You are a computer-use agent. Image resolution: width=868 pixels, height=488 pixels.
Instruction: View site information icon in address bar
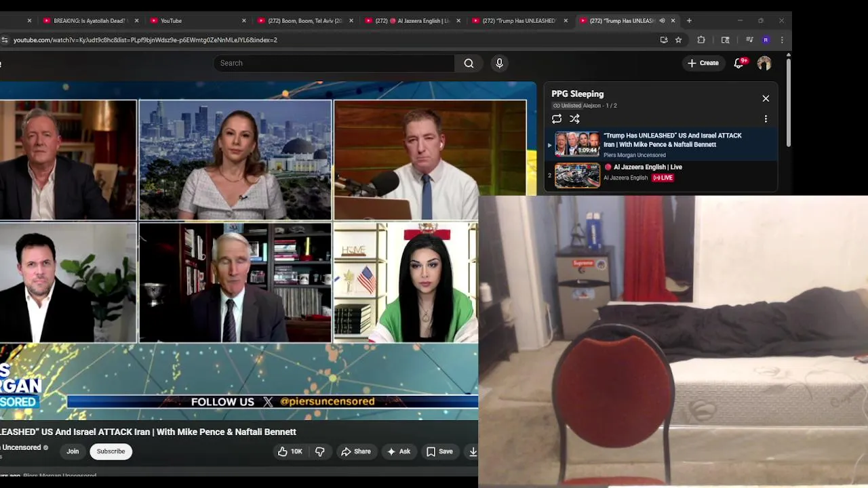5,40
